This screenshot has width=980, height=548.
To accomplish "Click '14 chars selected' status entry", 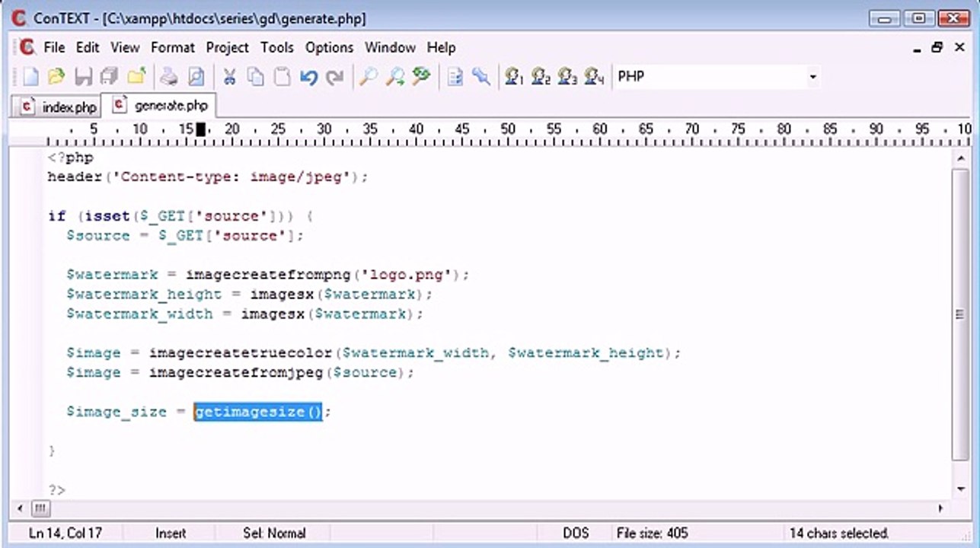I will [839, 534].
